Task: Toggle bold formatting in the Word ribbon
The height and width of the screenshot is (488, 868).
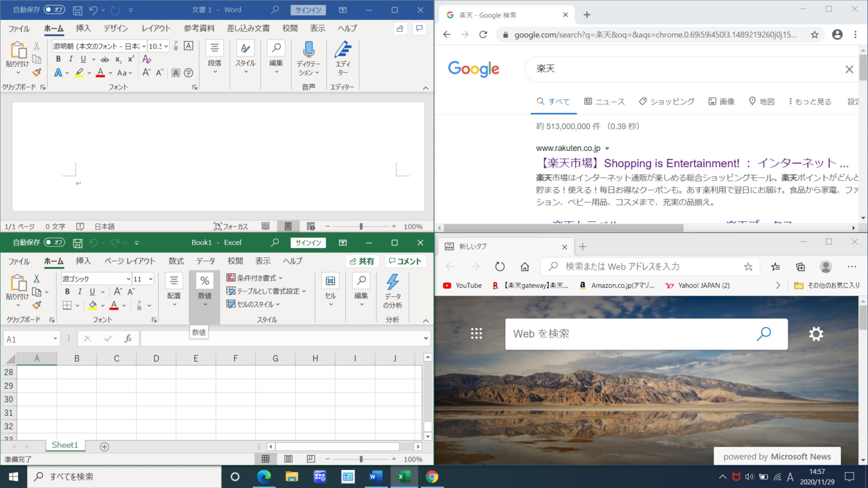Action: coord(58,59)
